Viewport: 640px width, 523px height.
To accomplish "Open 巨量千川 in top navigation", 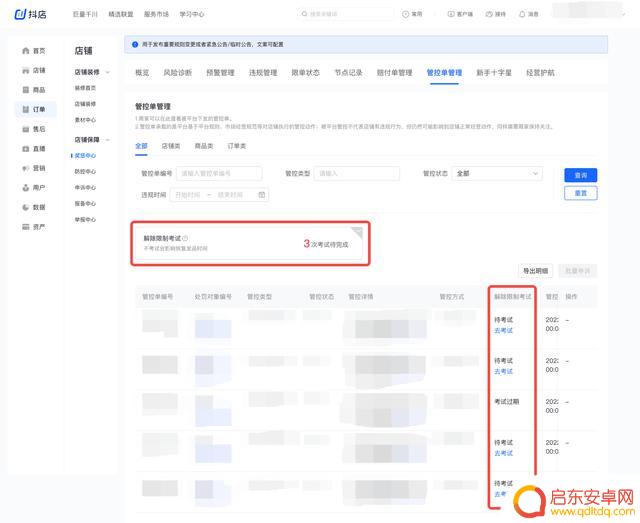I will click(85, 14).
